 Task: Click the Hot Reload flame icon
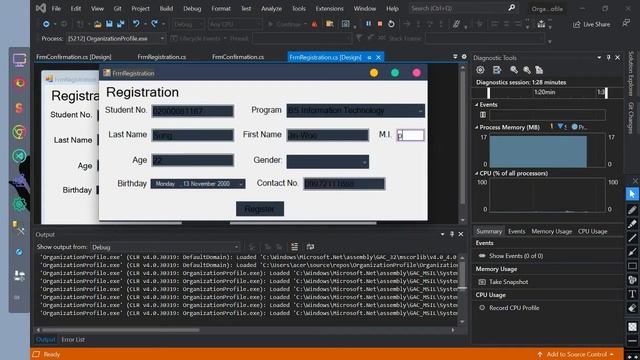pos(315,24)
